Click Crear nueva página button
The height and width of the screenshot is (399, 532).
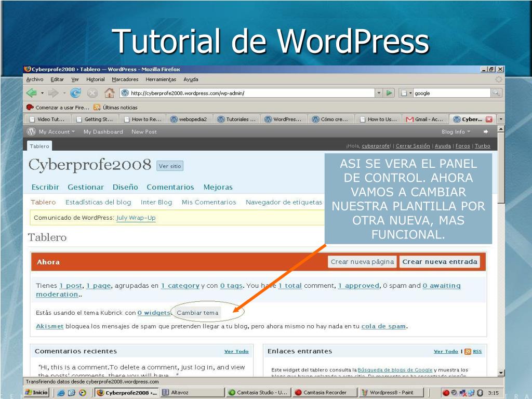362,262
